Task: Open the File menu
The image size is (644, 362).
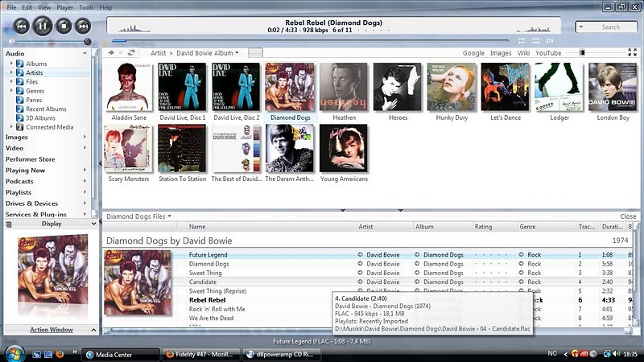Action: coord(11,7)
